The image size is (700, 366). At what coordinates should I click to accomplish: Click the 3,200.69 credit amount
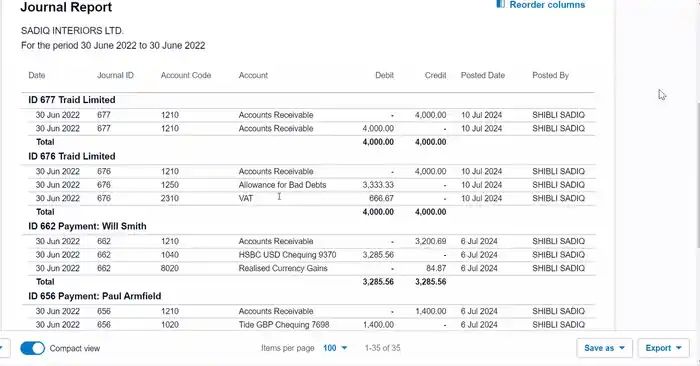(430, 241)
